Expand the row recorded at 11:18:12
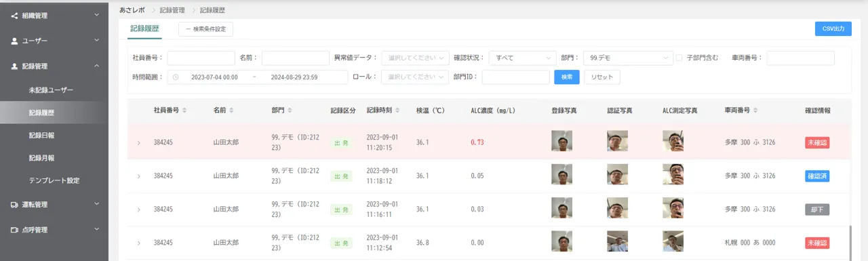868x261 pixels. click(x=139, y=176)
